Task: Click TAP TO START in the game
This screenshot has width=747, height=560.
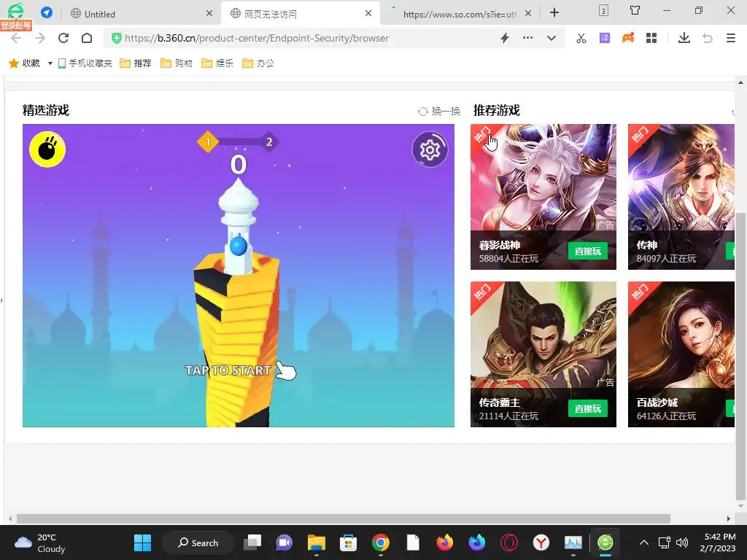Action: [x=228, y=370]
